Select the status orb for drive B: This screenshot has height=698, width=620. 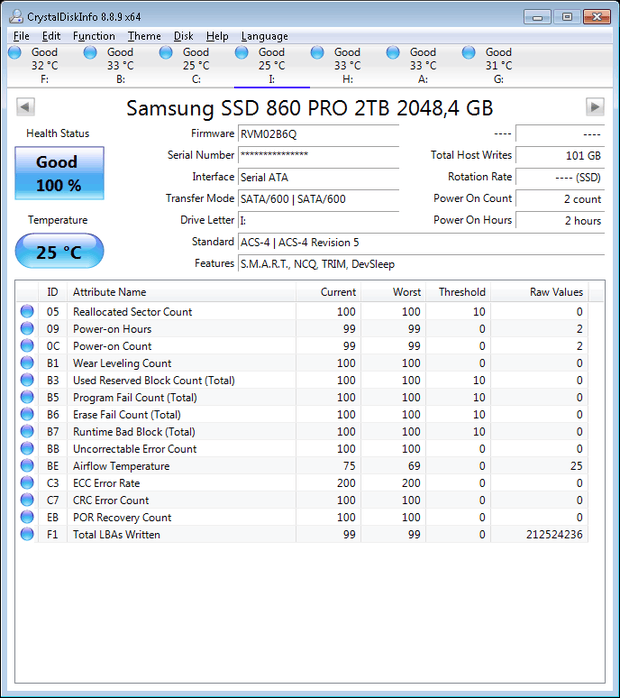[90, 53]
